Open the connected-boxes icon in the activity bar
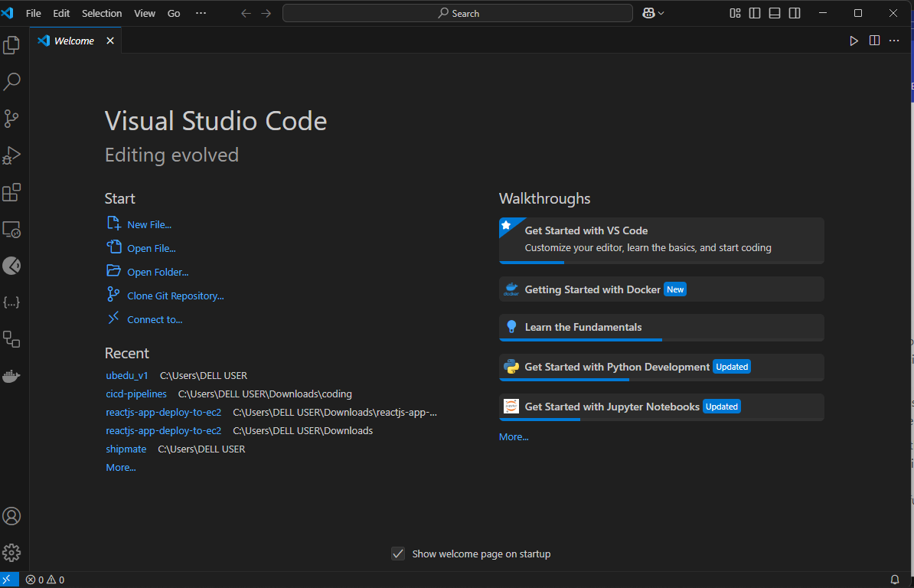914x588 pixels. coord(11,339)
